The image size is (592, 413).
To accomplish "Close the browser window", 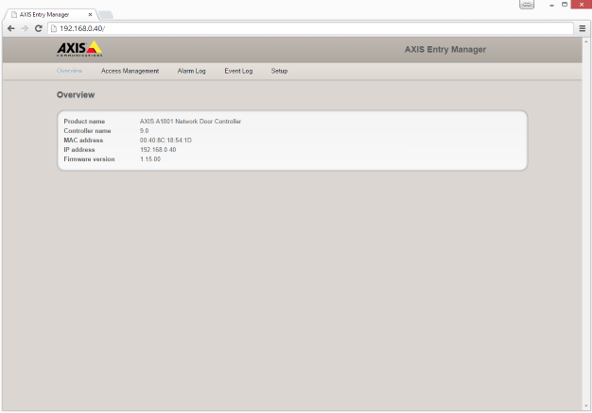I will pyautogui.click(x=581, y=5).
